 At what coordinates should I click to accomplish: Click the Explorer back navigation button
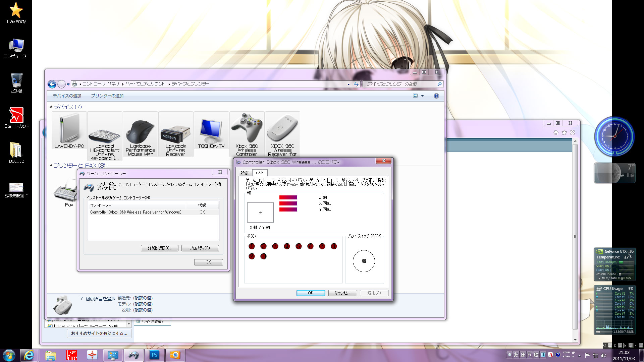coord(52,84)
